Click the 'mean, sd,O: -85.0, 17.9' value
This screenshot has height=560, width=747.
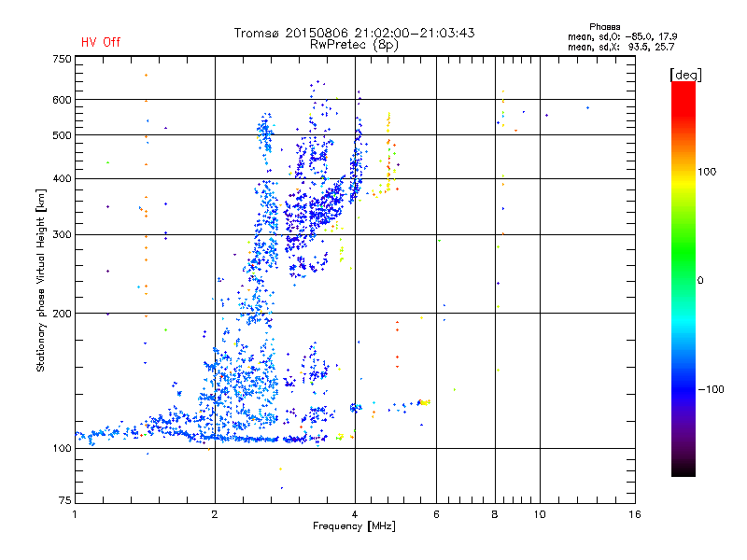(622, 36)
